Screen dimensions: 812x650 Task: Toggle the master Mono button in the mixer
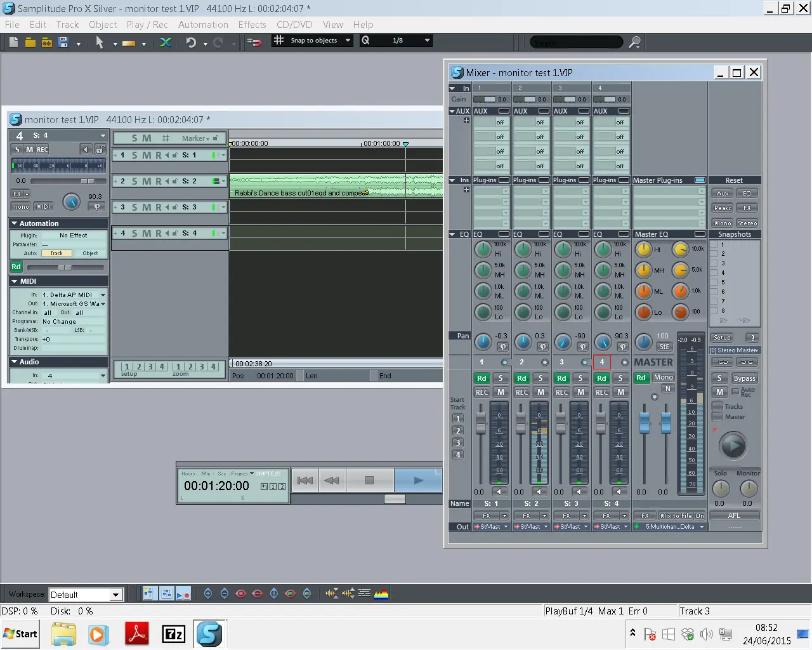(664, 378)
